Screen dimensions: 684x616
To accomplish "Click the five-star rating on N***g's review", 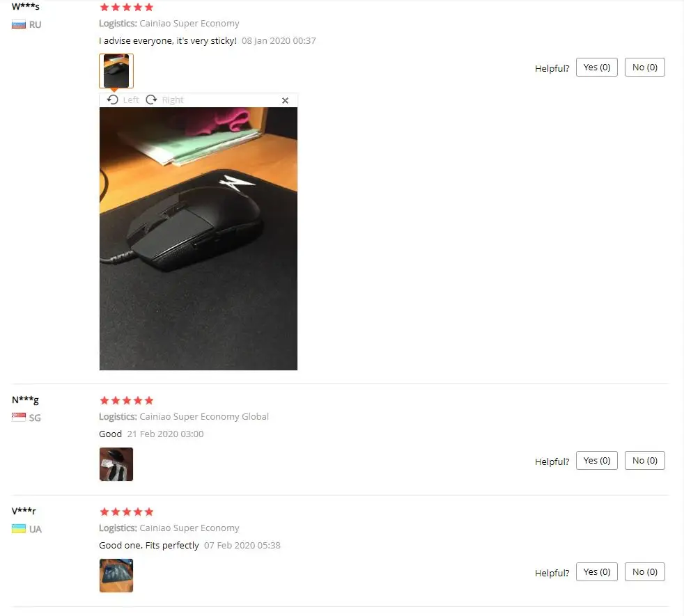I will 127,400.
